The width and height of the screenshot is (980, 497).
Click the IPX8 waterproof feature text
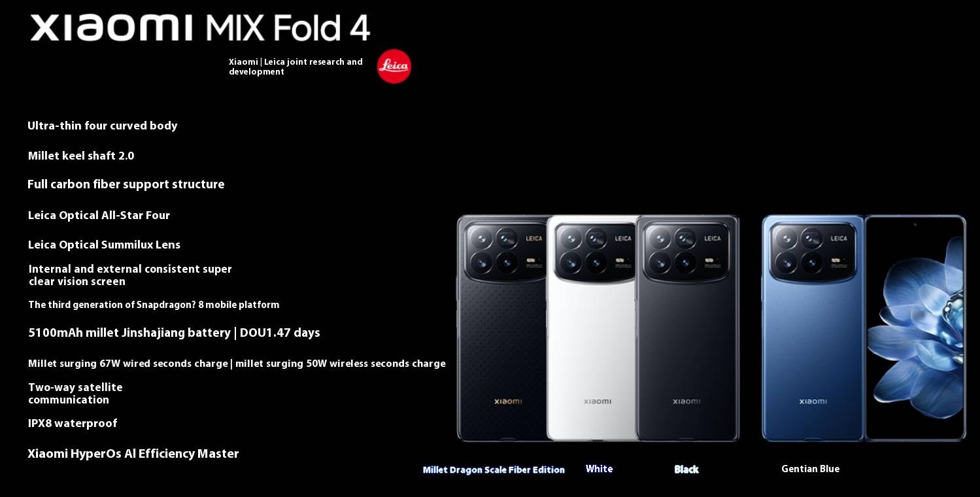pos(73,423)
